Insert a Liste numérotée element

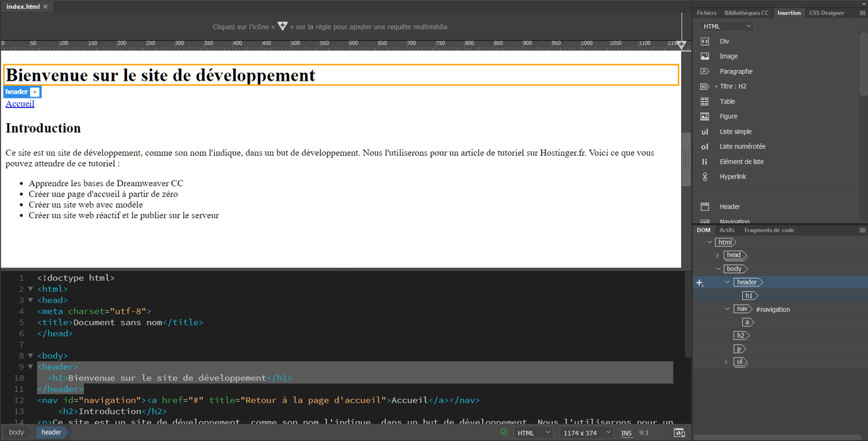705,146
